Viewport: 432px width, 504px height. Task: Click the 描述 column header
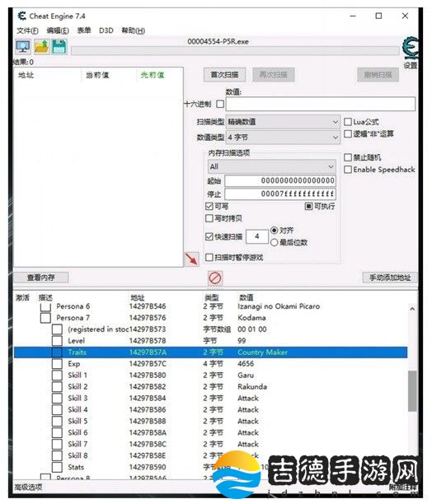pos(45,297)
